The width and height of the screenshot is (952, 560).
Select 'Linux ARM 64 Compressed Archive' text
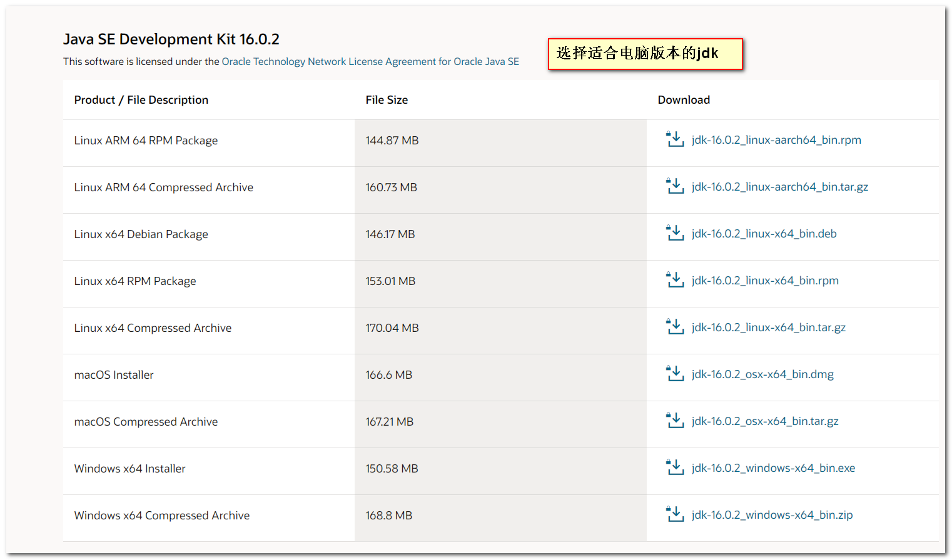[x=164, y=187]
